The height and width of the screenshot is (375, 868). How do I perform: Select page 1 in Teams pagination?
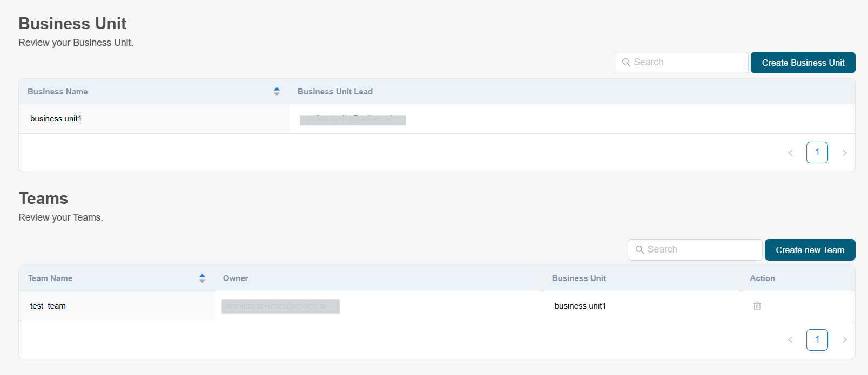tap(817, 340)
